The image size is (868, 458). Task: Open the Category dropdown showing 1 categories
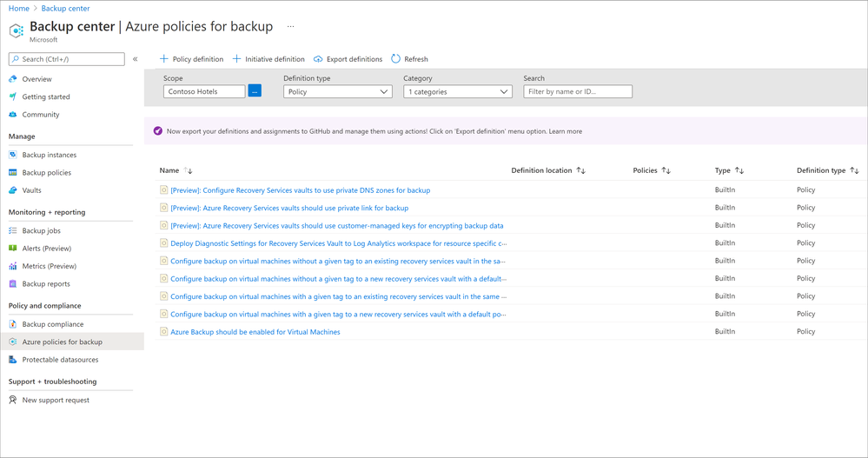[x=458, y=91]
